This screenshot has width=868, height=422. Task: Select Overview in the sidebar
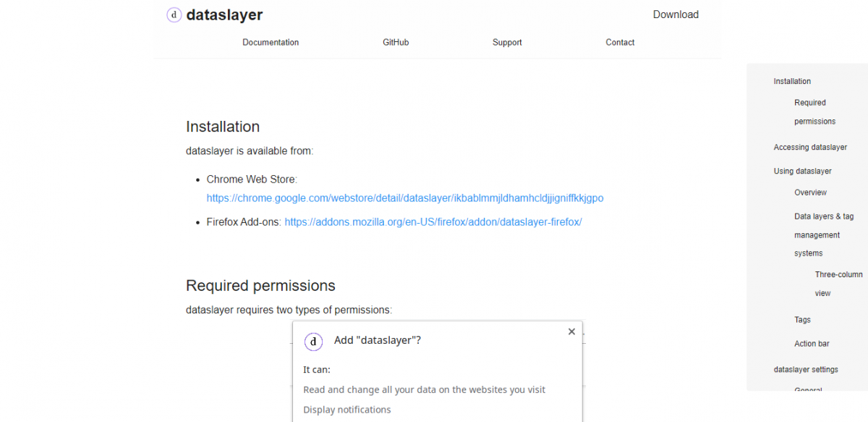pos(810,192)
